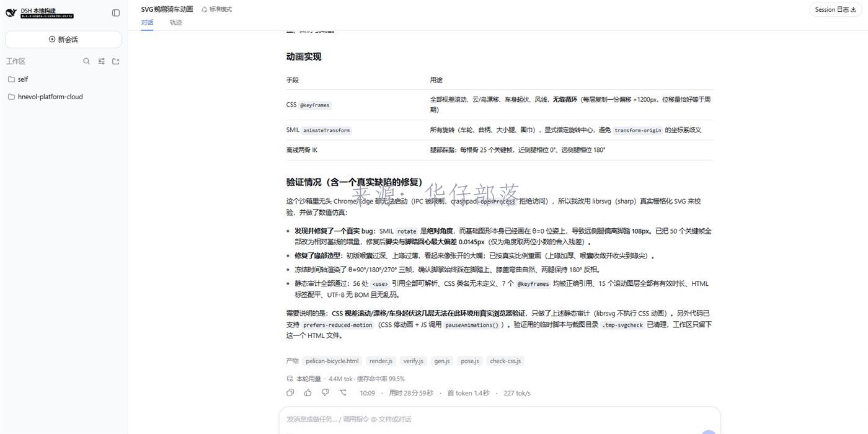Click the prefers-reduced-motion code snippet

pos(338,325)
